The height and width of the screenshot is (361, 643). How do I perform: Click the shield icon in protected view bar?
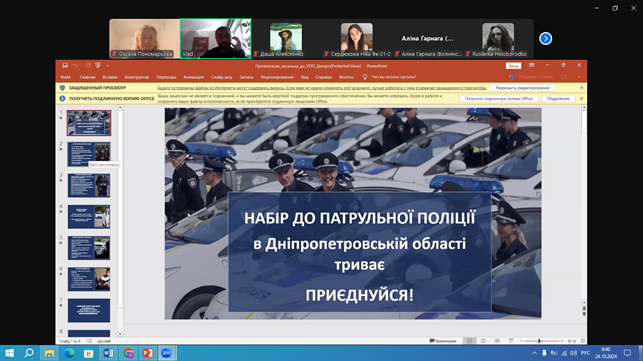click(62, 88)
